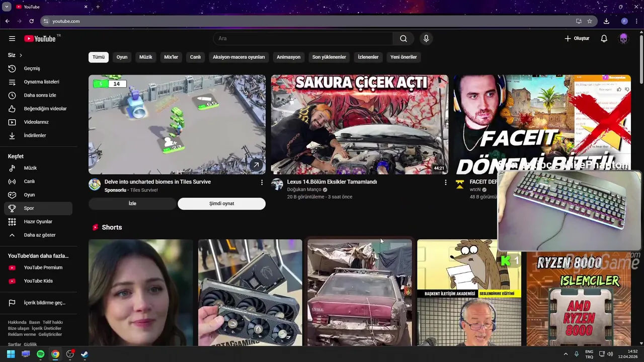
Task: Open Hazır Oyunlar in sidebar
Action: pos(38,222)
